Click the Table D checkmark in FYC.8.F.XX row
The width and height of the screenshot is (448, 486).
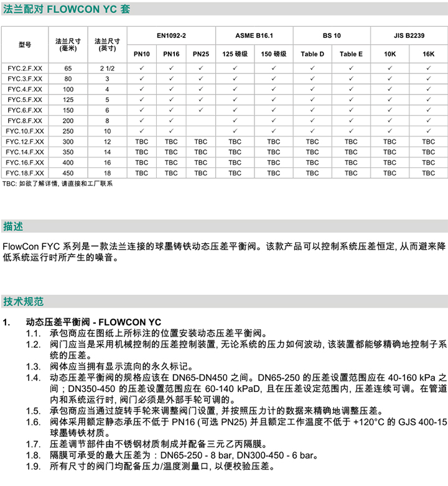312,120
